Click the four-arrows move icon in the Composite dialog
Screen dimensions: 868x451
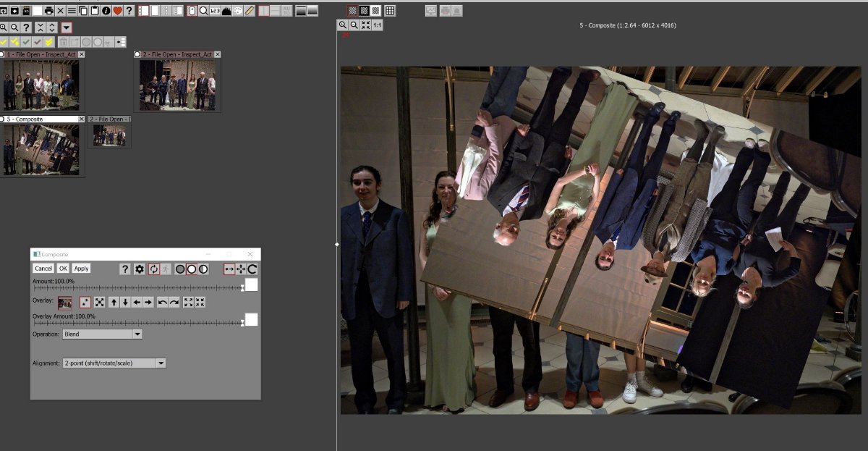click(241, 269)
